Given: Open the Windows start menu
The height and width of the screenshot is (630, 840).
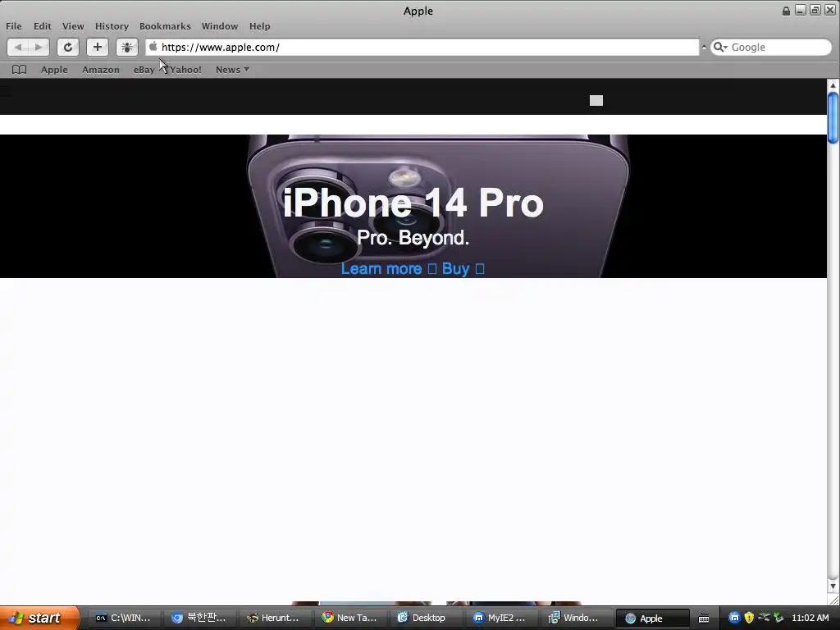Looking at the screenshot, I should pos(39,618).
